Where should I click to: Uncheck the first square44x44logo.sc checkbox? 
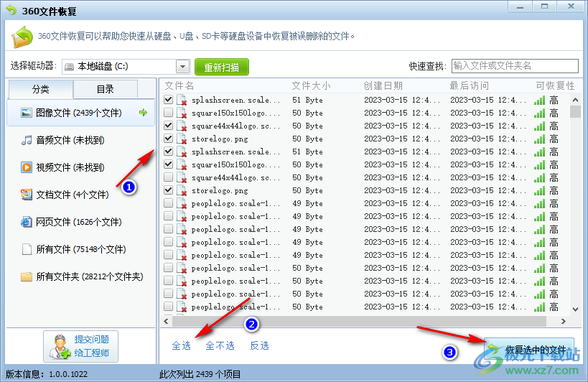pyautogui.click(x=169, y=126)
